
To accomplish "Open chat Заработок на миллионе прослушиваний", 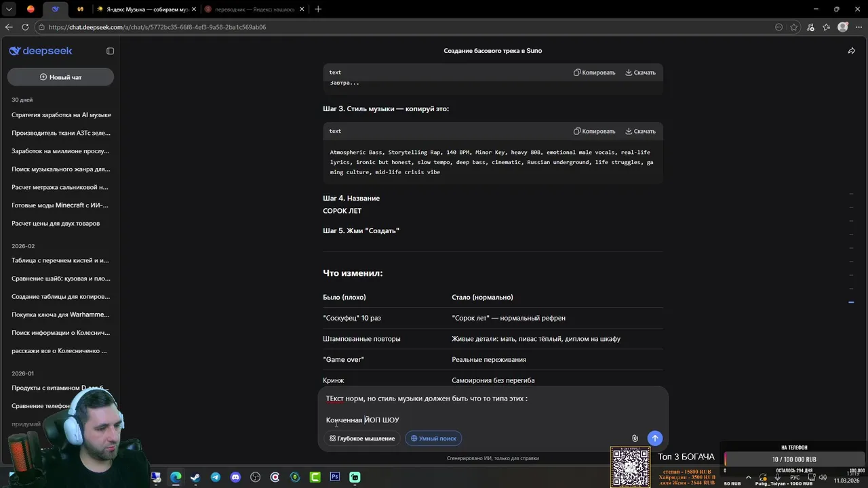I will point(61,151).
